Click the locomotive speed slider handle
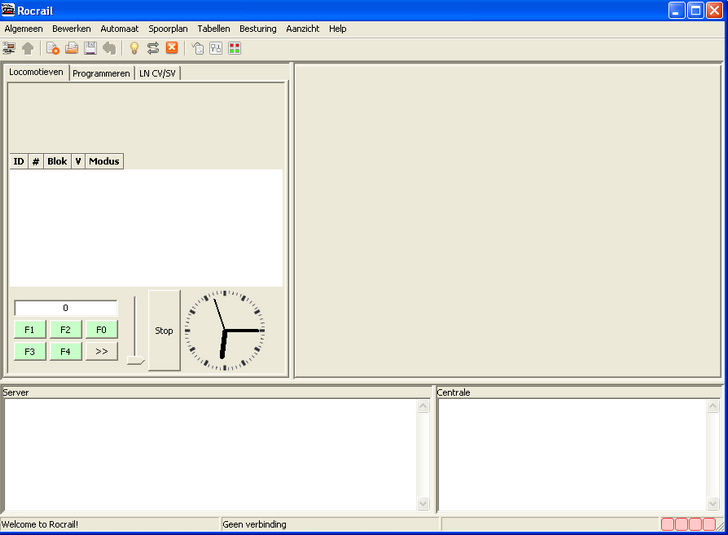Viewport: 728px width, 535px height. coord(135,360)
